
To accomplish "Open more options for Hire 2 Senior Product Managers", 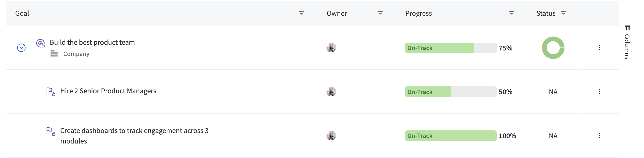I will tap(599, 92).
